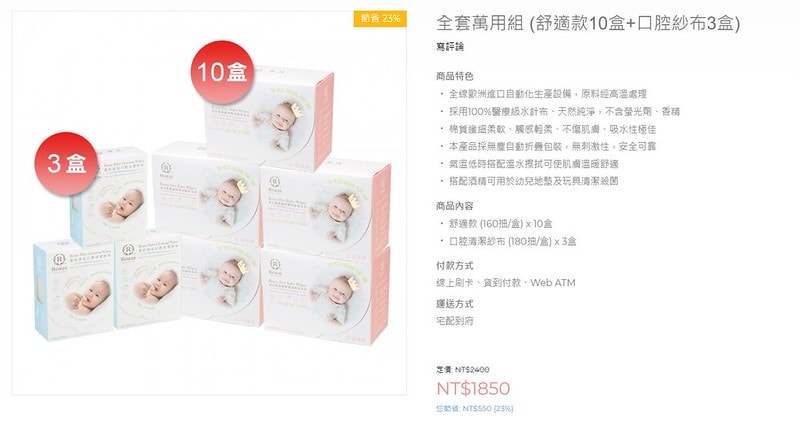Click 舒適款 (160抽/盒) x 10盒 item
The image size is (800, 426).
(501, 224)
